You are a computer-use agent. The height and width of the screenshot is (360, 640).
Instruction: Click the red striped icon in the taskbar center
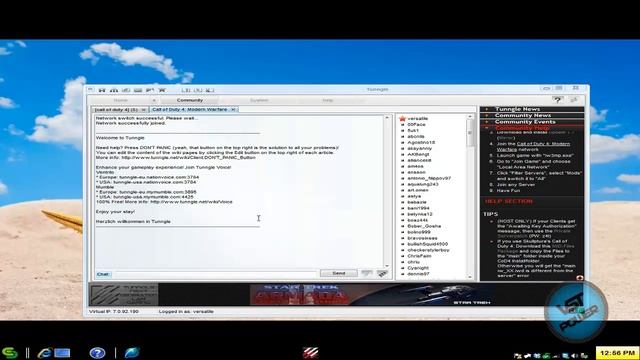[x=311, y=353]
